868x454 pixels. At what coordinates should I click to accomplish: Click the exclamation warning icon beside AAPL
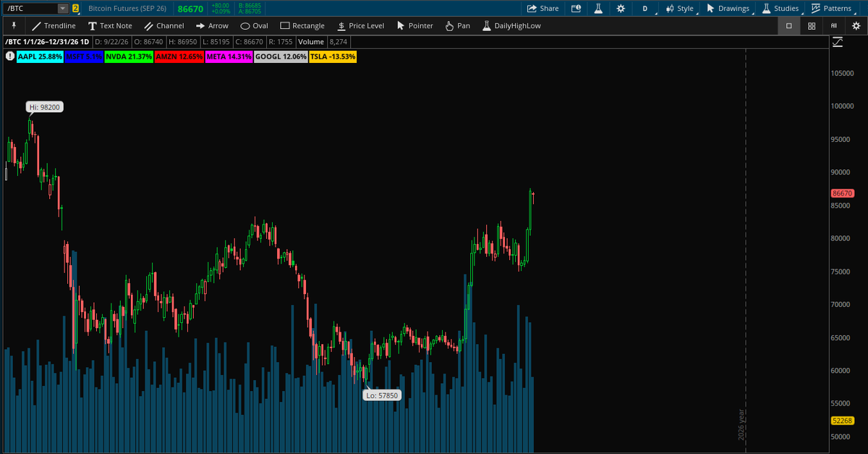(10, 56)
